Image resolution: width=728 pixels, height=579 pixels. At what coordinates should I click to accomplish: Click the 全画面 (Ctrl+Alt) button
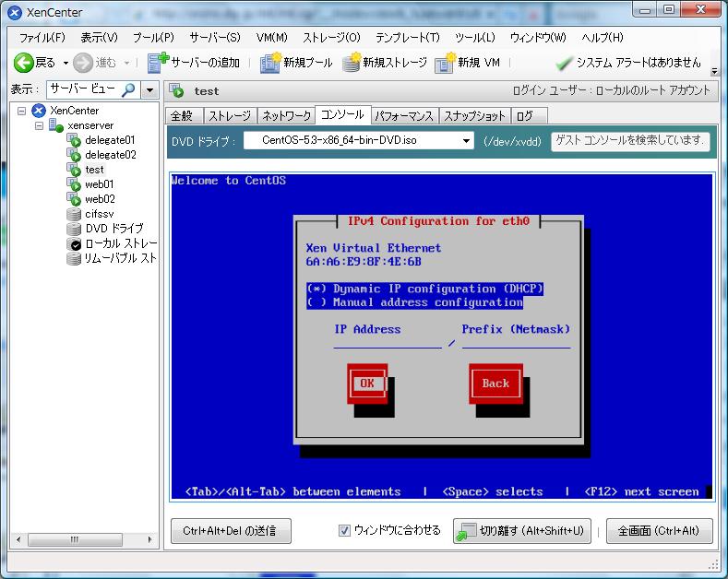[x=660, y=531]
